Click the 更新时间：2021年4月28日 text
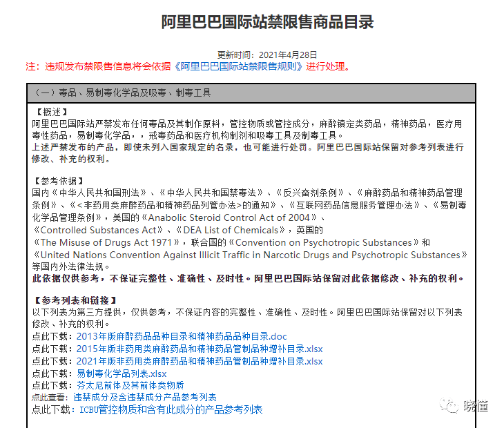 (267, 55)
